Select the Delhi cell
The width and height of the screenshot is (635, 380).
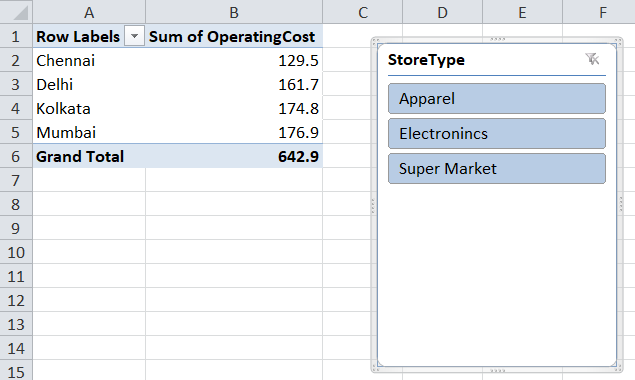coord(89,84)
